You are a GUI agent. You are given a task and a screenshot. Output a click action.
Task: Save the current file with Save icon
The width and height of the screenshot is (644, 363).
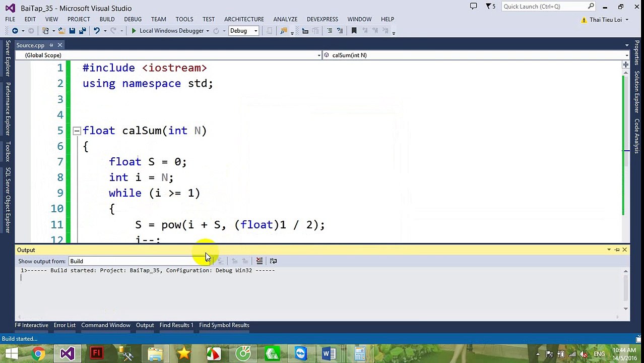coord(72,31)
